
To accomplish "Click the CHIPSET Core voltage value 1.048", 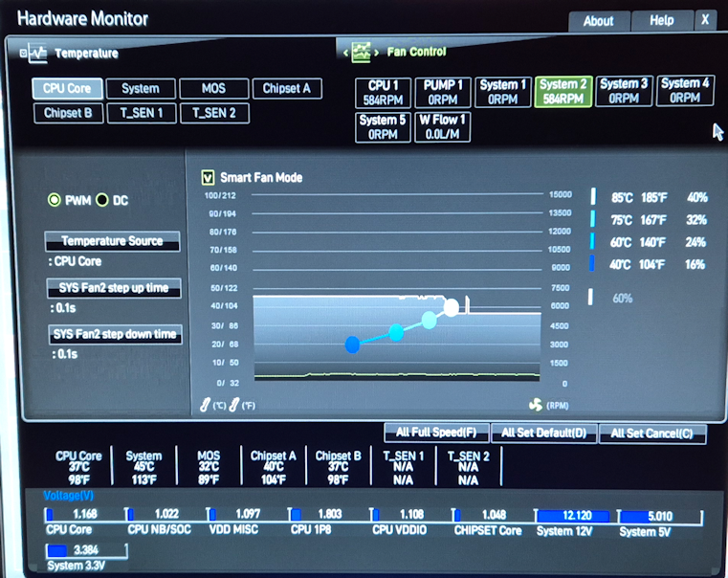I will click(494, 515).
